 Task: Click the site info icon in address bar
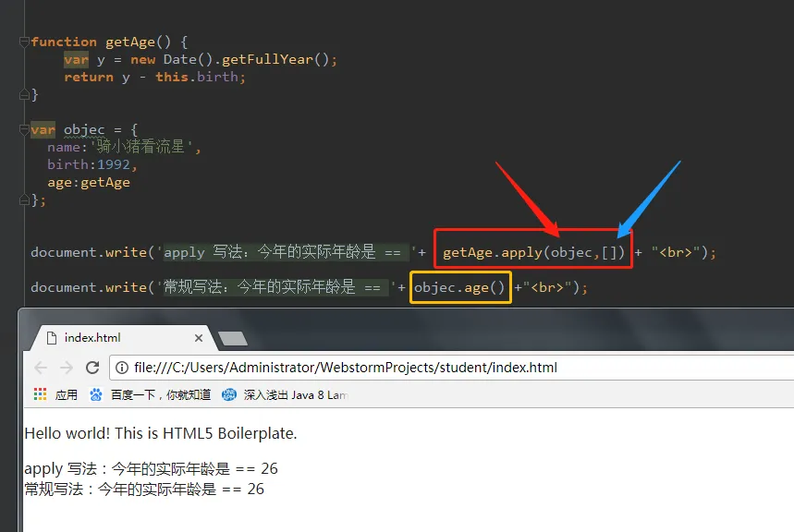121,368
